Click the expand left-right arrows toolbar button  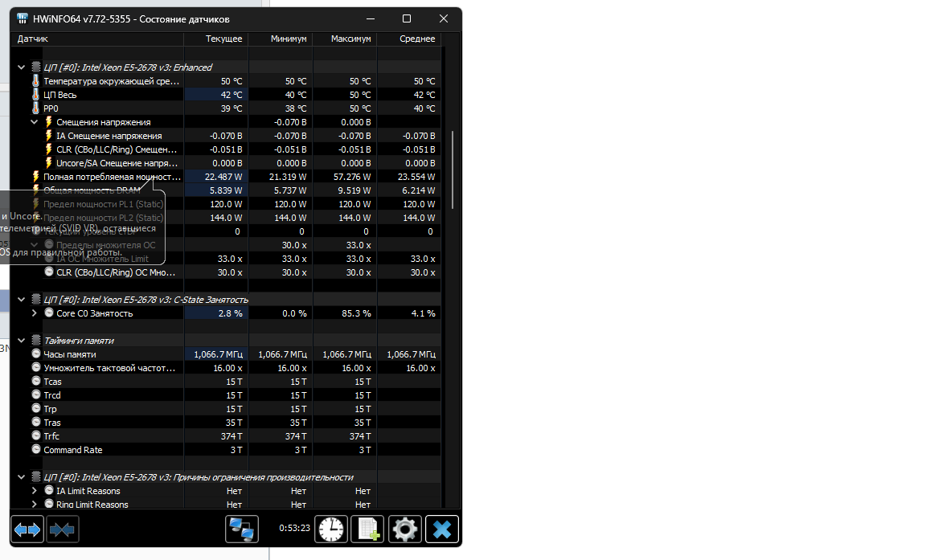point(27,529)
